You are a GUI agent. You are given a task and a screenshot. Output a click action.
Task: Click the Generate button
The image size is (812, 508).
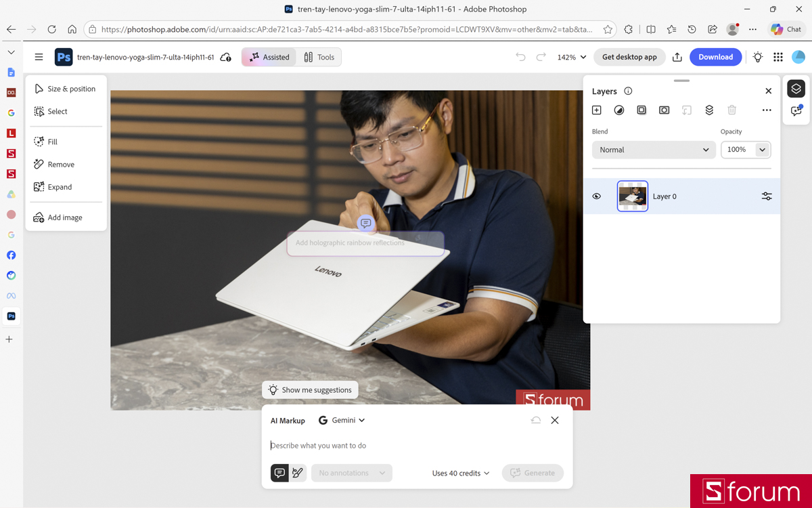pos(533,473)
